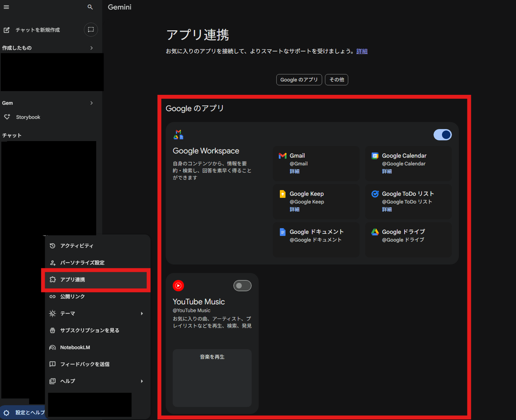Click the search magnifier icon
The height and width of the screenshot is (420, 516).
tap(90, 7)
